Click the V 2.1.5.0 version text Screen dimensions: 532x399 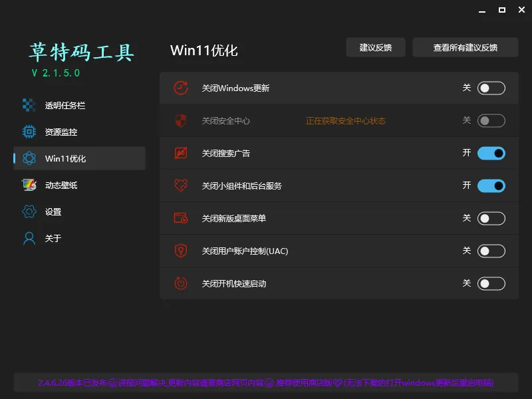click(x=56, y=73)
